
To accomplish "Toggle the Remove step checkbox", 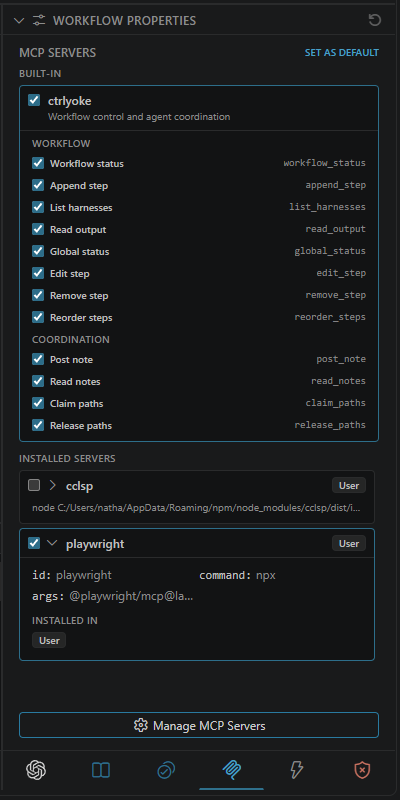I will pos(38,295).
